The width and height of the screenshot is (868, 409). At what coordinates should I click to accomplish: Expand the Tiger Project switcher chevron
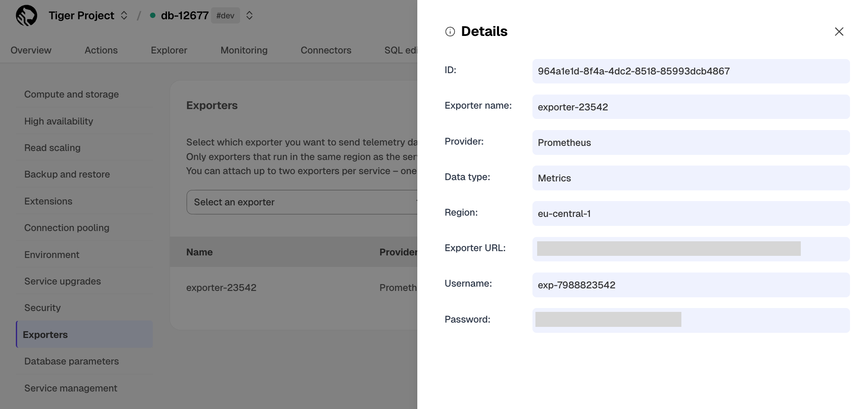click(x=124, y=16)
